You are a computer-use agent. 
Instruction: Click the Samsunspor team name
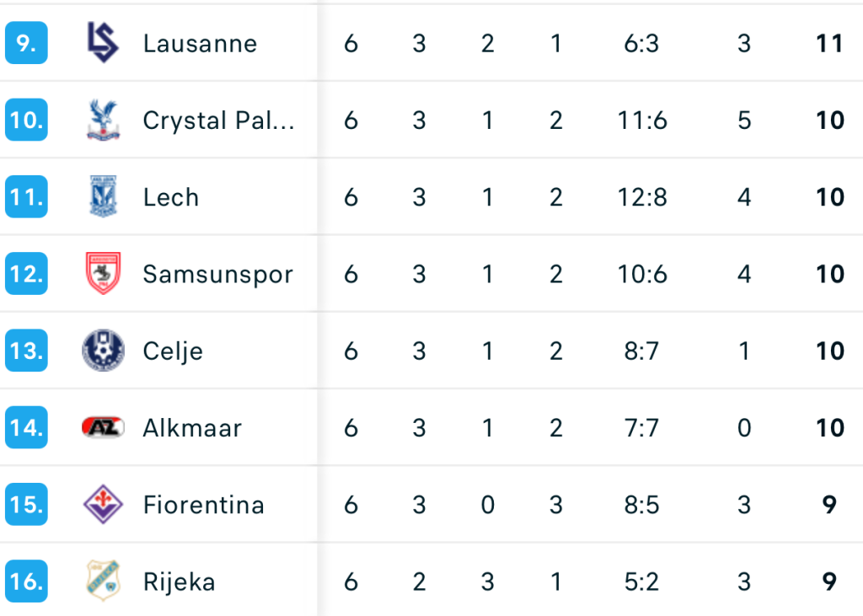click(x=217, y=275)
